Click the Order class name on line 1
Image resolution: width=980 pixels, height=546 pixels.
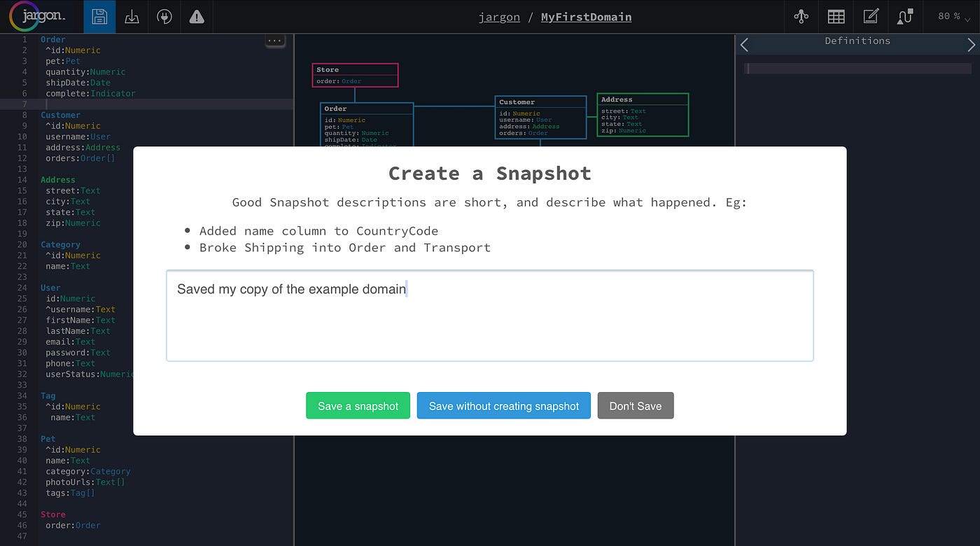pos(53,40)
